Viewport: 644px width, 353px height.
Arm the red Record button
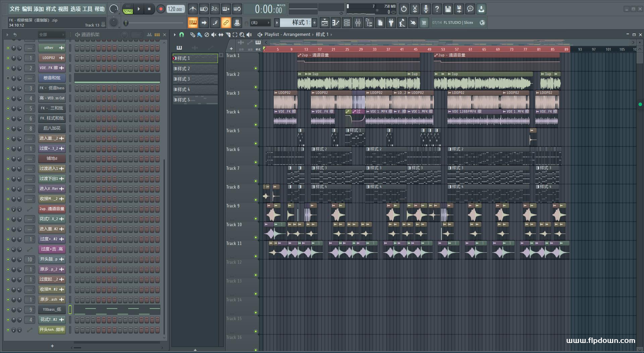point(161,9)
